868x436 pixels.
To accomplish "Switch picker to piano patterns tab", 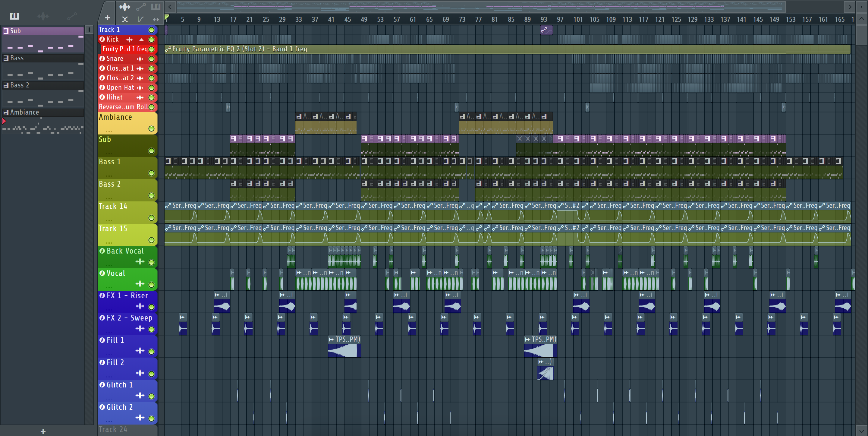I will pyautogui.click(x=14, y=16).
